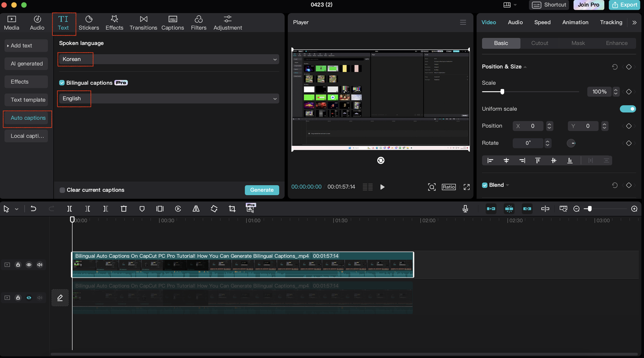
Task: Open the English bilingual language dropdown
Action: click(169, 99)
